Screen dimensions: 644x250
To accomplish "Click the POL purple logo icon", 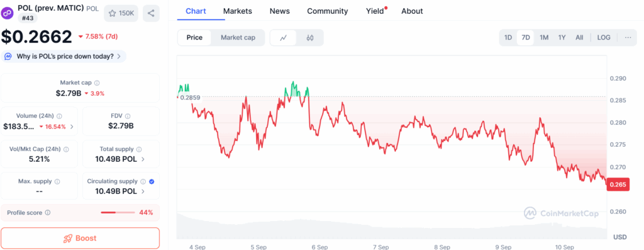I will click(x=8, y=14).
